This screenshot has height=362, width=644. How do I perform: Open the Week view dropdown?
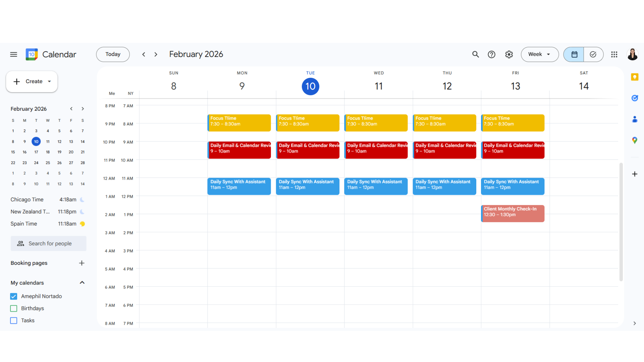539,54
